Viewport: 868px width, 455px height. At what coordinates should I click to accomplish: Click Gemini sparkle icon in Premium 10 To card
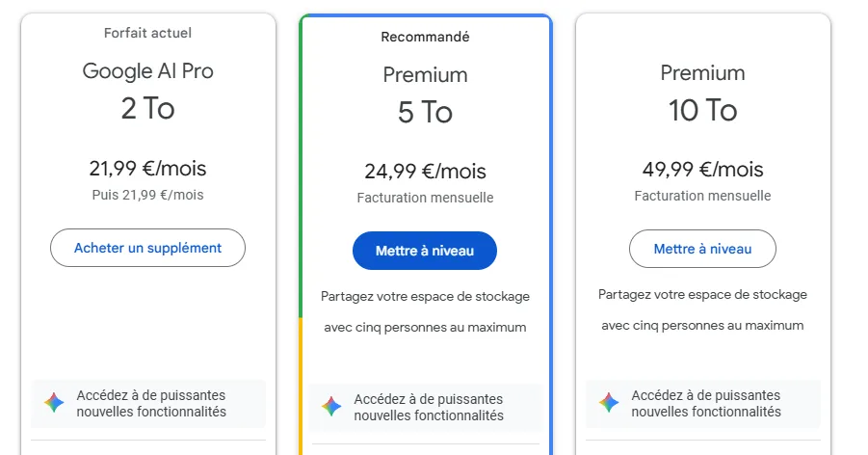pos(609,403)
